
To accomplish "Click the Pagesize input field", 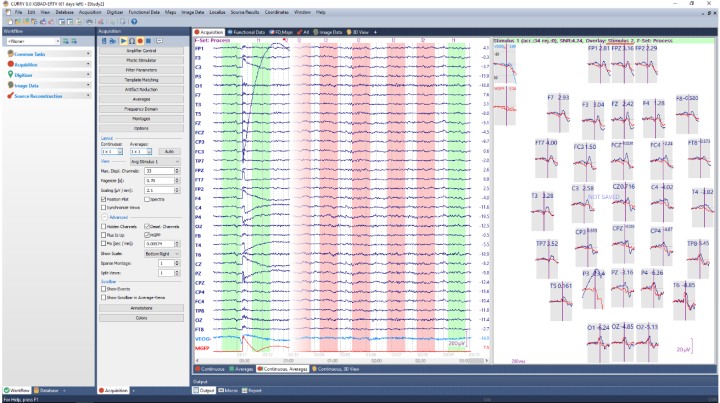I will pyautogui.click(x=159, y=180).
